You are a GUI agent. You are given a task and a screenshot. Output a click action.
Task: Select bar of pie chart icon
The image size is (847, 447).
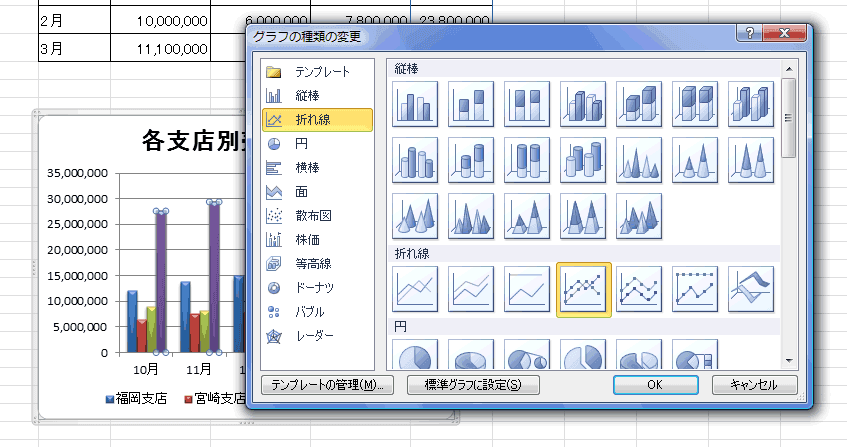click(x=695, y=355)
